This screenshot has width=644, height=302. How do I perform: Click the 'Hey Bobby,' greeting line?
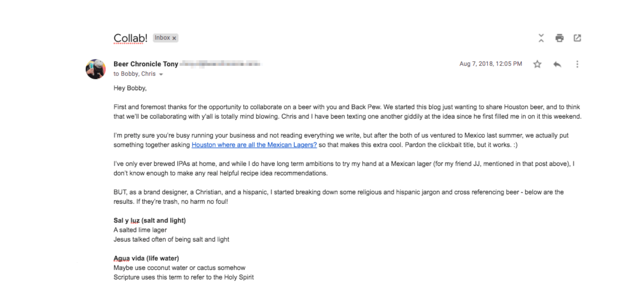[130, 88]
